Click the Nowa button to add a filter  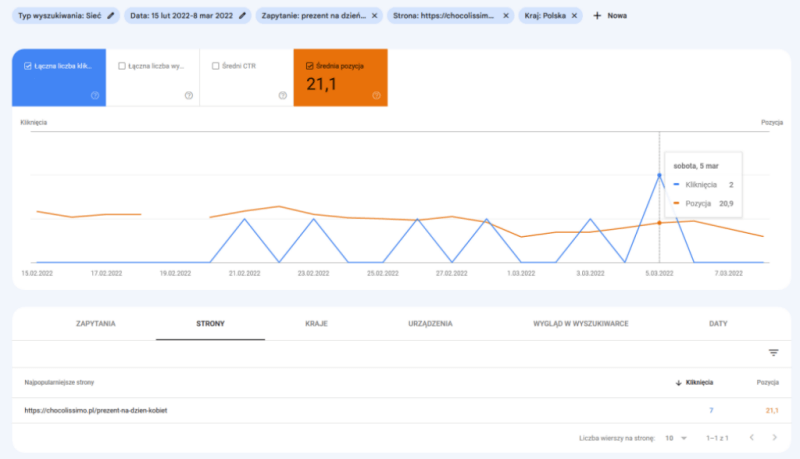click(610, 16)
